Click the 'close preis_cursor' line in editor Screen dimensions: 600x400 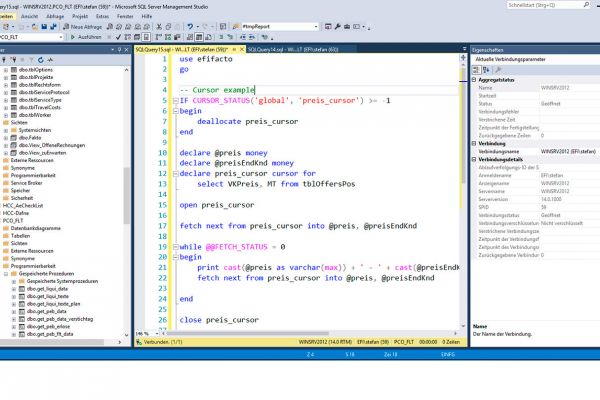[219, 320]
